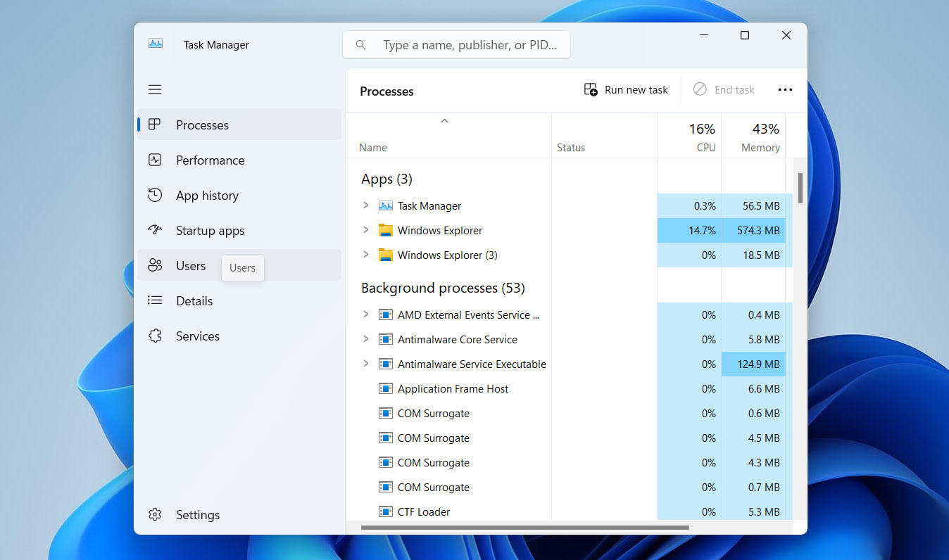The image size is (949, 560).
Task: Click the Startup apps gauge icon
Action: 155,230
